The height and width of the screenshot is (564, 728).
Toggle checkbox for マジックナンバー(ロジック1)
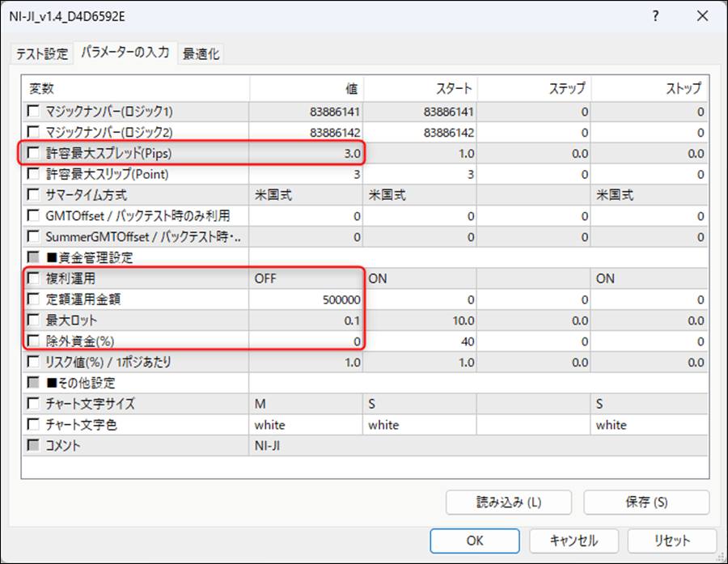pos(34,111)
